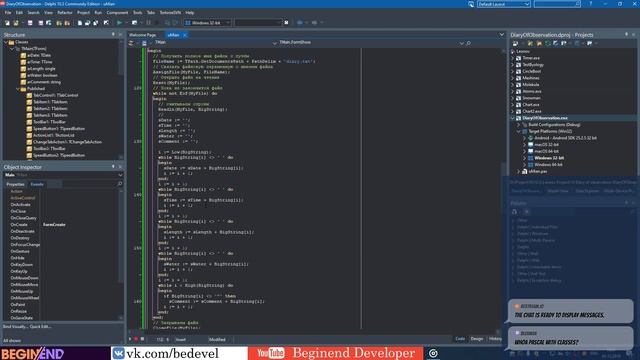
Task: Select the Snowman project item
Action: [531, 98]
